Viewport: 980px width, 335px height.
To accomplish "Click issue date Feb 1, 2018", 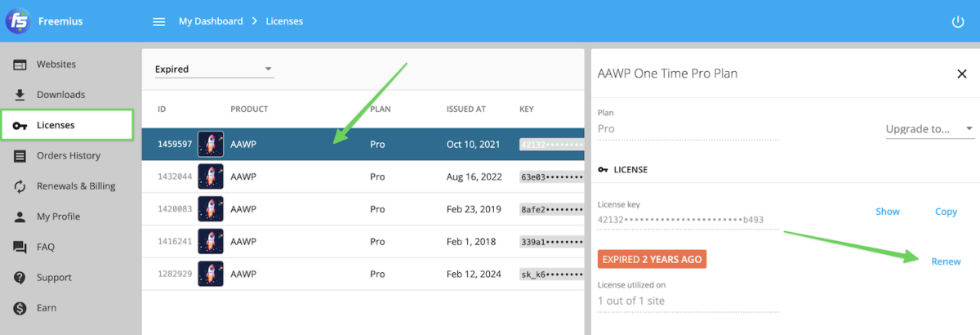I will pos(469,242).
